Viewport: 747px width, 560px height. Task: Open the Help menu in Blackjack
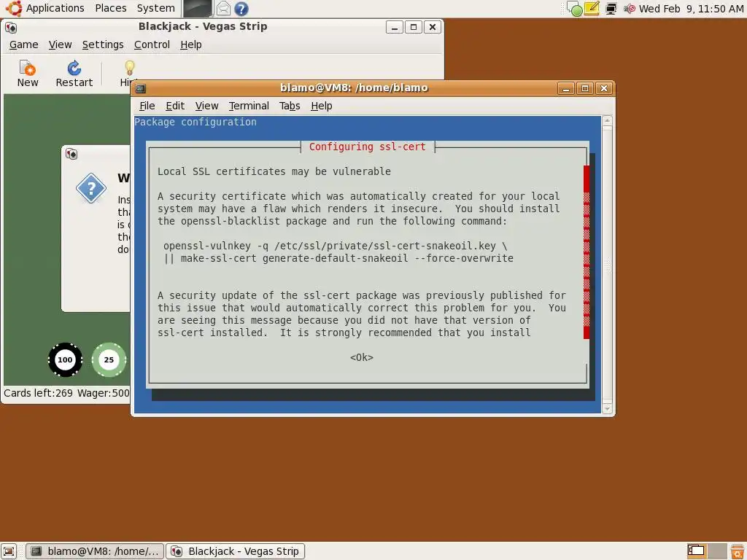pos(191,44)
